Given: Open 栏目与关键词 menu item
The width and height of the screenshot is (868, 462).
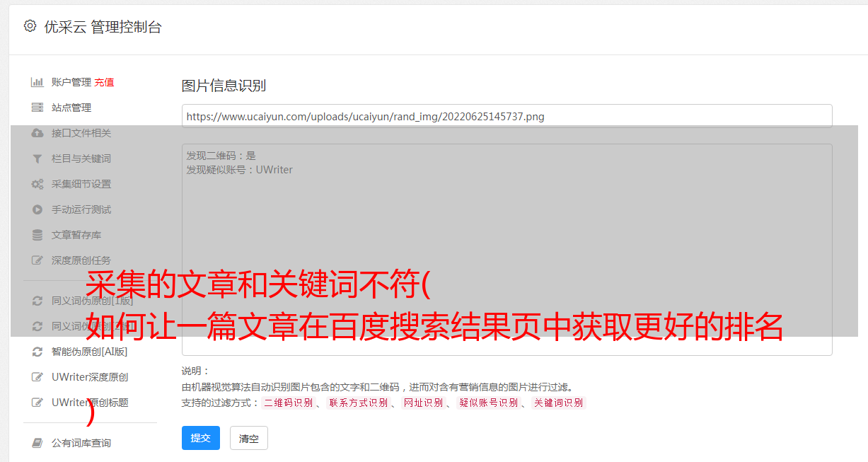Looking at the screenshot, I should point(81,158).
